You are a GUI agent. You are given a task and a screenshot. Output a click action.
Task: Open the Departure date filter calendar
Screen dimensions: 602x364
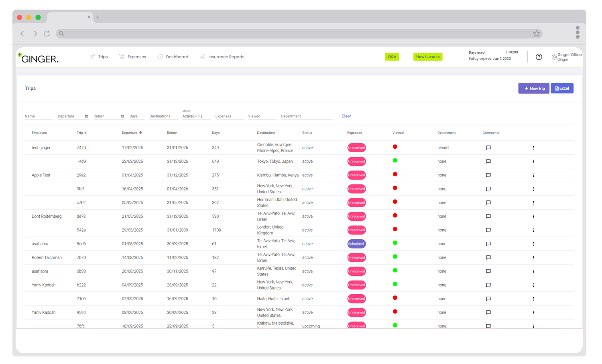pyautogui.click(x=86, y=116)
